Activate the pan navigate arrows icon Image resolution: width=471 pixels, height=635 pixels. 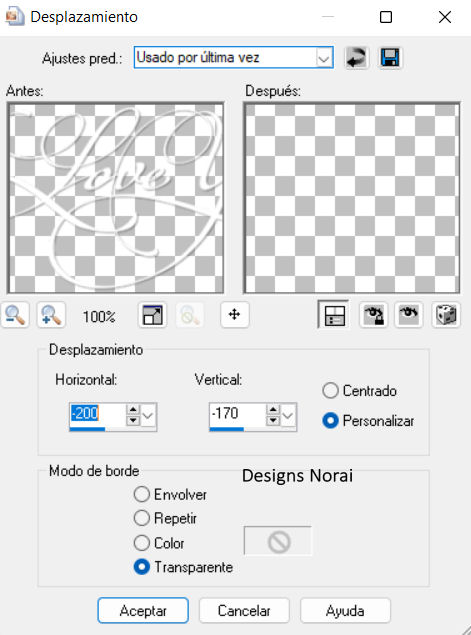coord(235,315)
